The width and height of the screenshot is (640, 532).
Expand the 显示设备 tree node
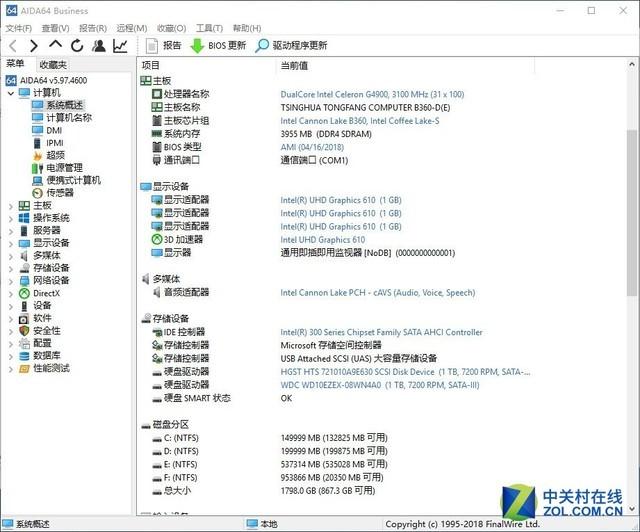[11, 244]
